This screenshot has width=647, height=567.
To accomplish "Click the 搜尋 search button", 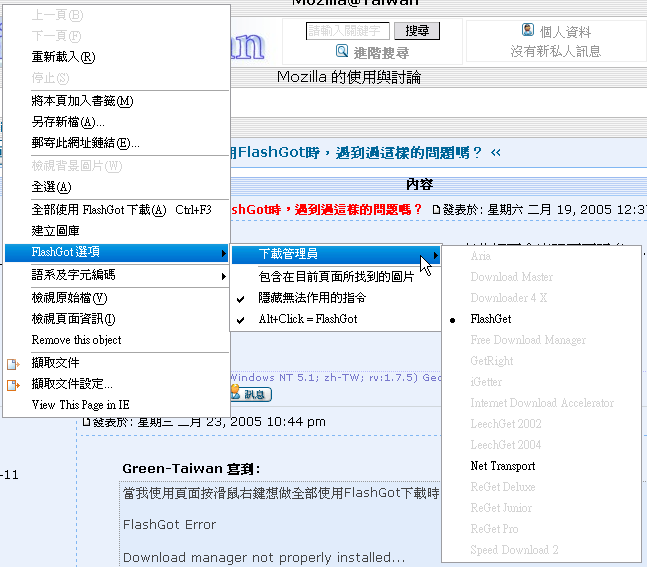I will [417, 31].
